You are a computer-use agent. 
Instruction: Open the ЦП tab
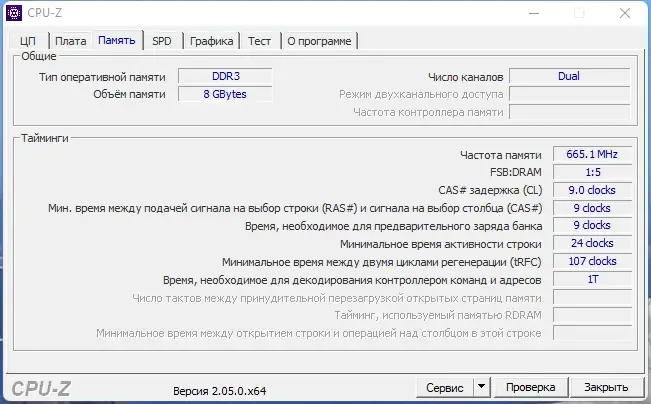(x=28, y=41)
